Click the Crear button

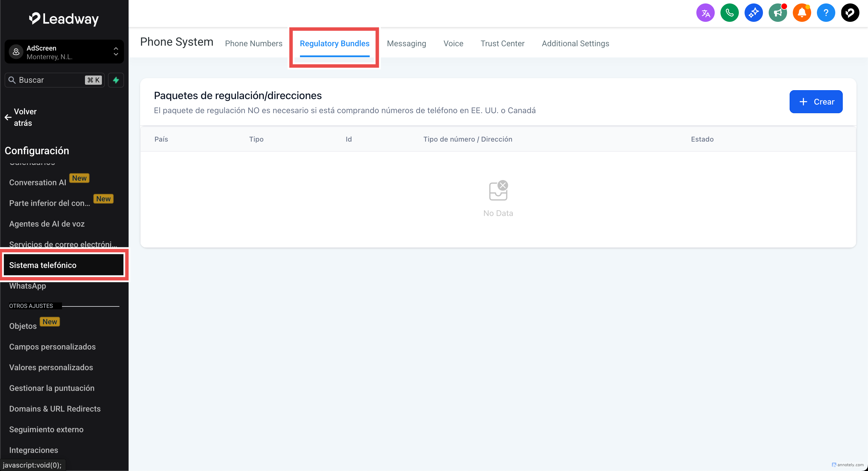tap(815, 101)
